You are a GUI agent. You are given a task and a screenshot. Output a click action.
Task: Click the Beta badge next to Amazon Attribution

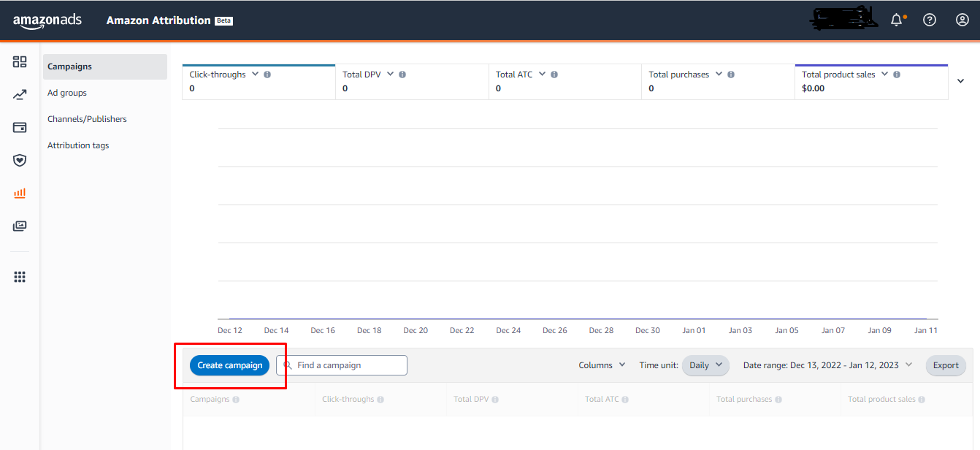pyautogui.click(x=223, y=20)
